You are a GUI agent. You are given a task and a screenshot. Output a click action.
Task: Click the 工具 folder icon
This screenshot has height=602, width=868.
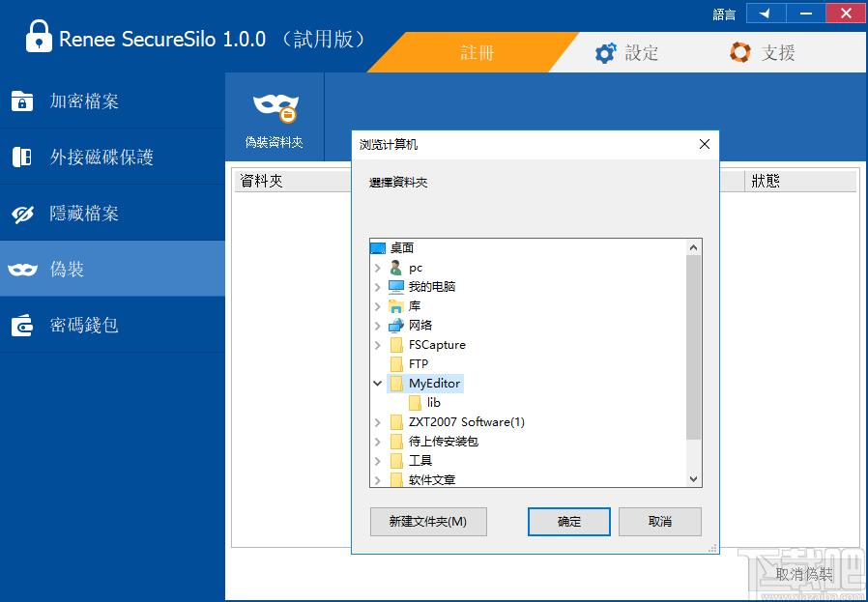(396, 460)
